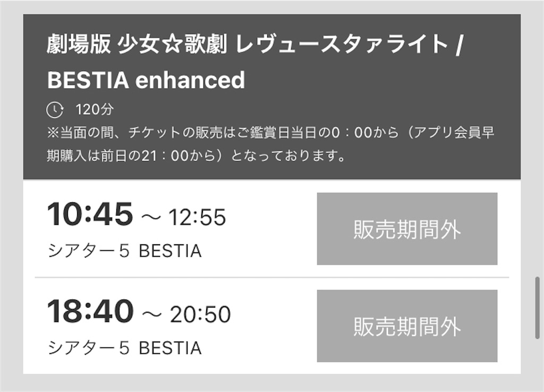This screenshot has width=544, height=392.
Task: Click シアター5 BESTIA label under 10:45
Action: point(124,251)
